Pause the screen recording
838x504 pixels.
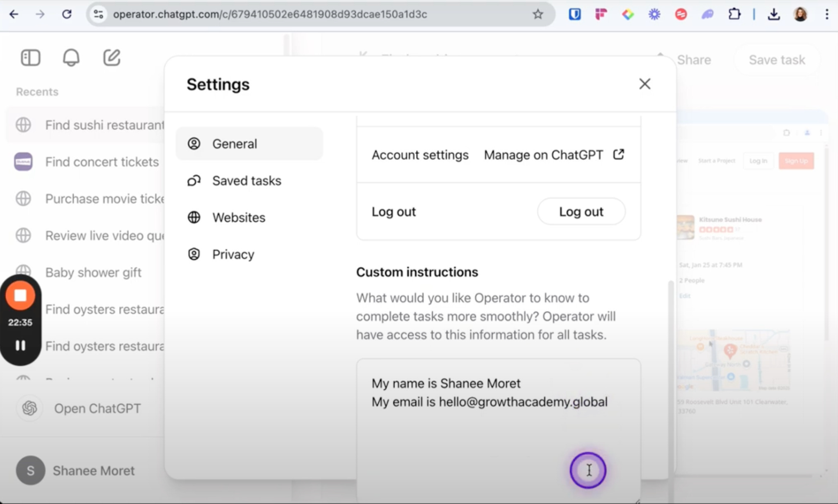tap(20, 345)
